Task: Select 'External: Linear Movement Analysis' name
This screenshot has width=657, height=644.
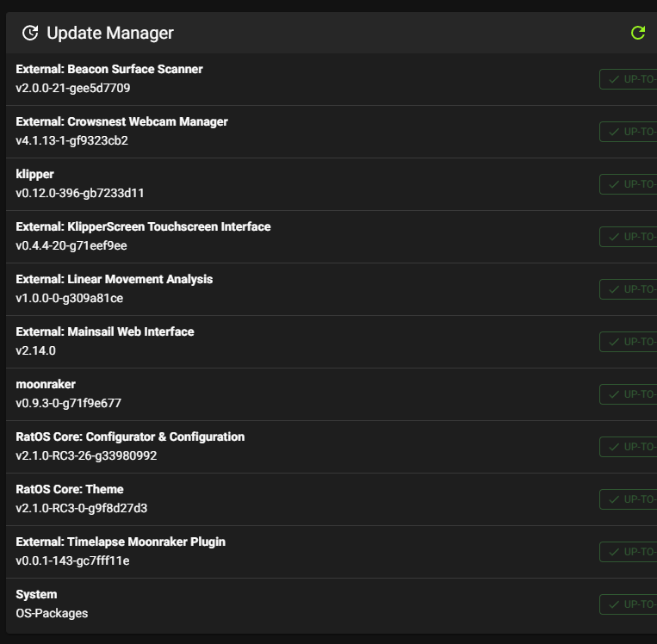Action: click(115, 279)
